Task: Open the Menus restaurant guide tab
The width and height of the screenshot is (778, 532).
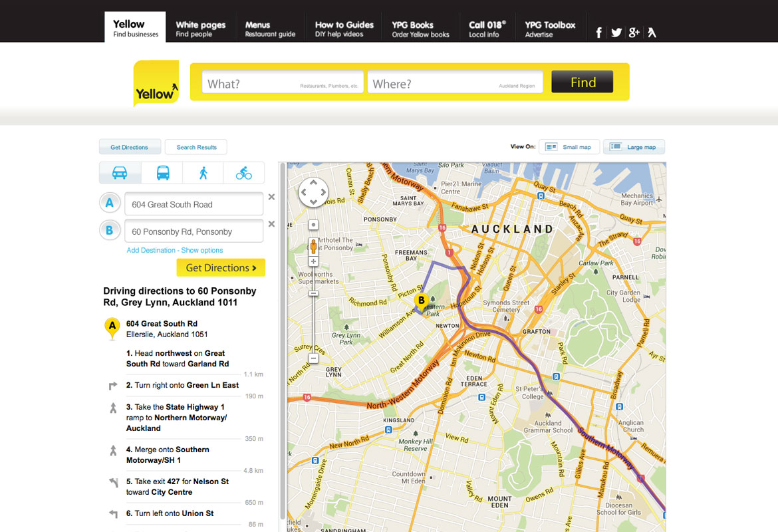Action: 270,29
